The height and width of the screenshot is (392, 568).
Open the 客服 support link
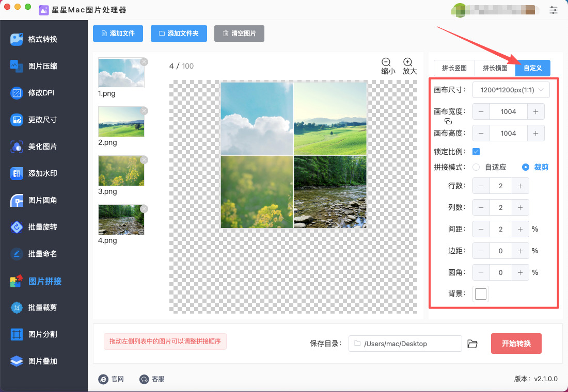(152, 379)
